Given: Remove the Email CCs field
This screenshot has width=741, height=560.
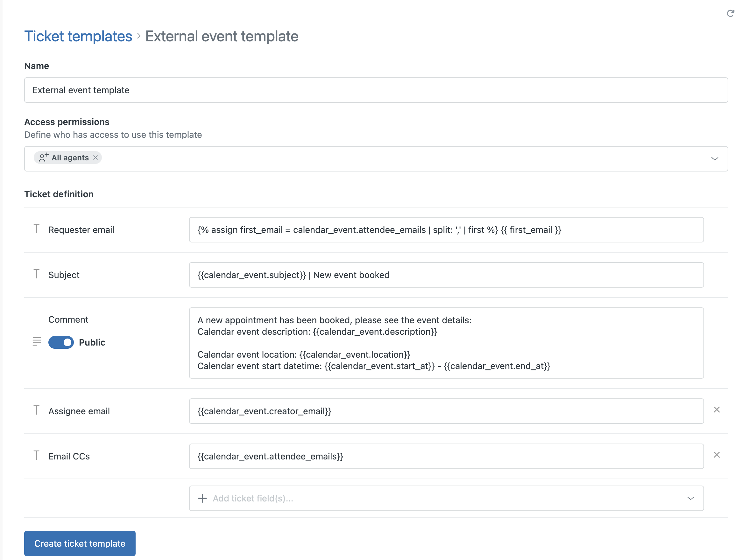Looking at the screenshot, I should [x=717, y=454].
